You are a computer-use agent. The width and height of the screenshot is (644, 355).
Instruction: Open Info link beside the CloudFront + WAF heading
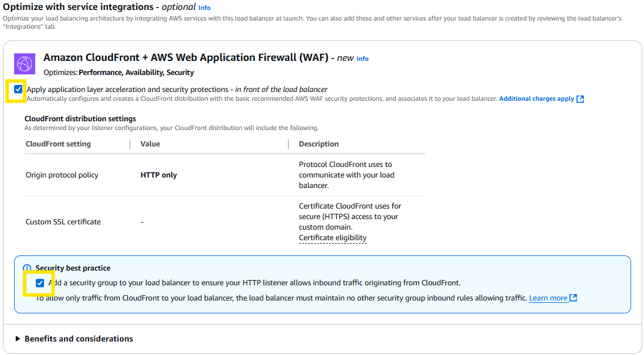tap(362, 59)
